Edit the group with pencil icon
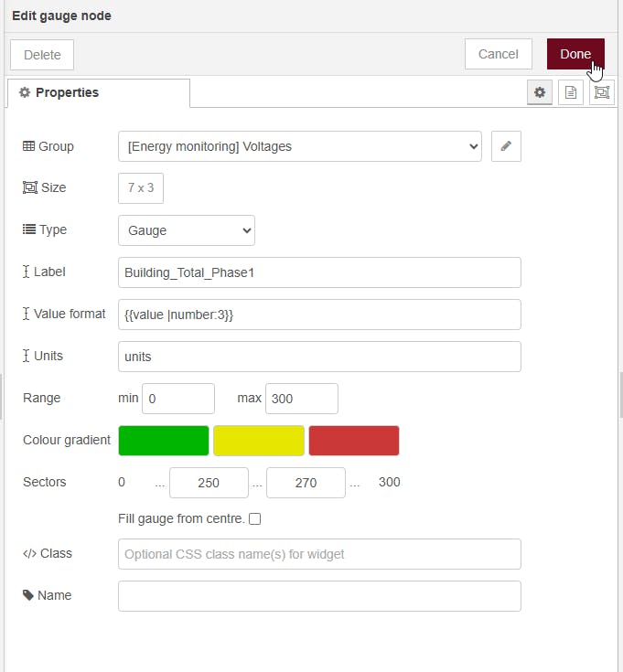This screenshot has width=623, height=672. 506,146
